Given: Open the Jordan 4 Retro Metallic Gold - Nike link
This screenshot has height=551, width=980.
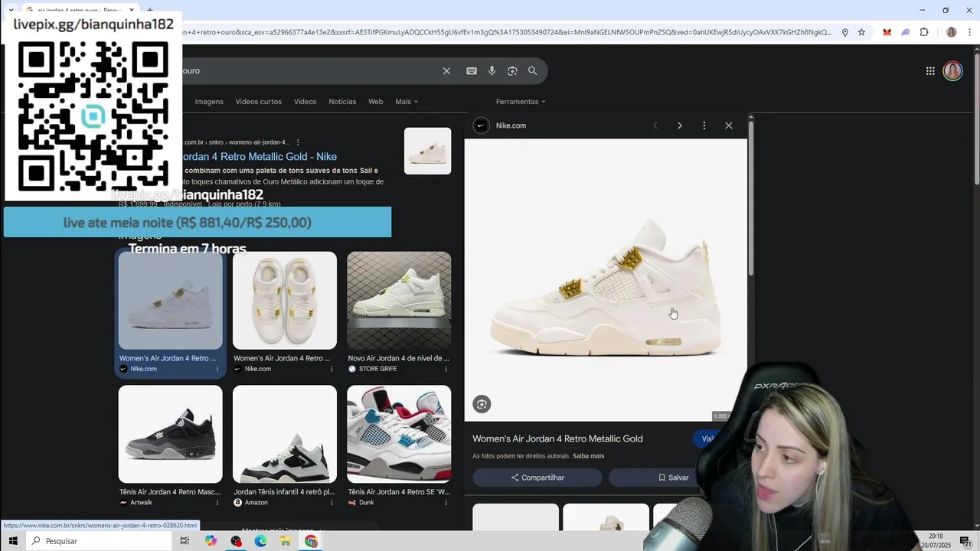Looking at the screenshot, I should click(x=260, y=157).
